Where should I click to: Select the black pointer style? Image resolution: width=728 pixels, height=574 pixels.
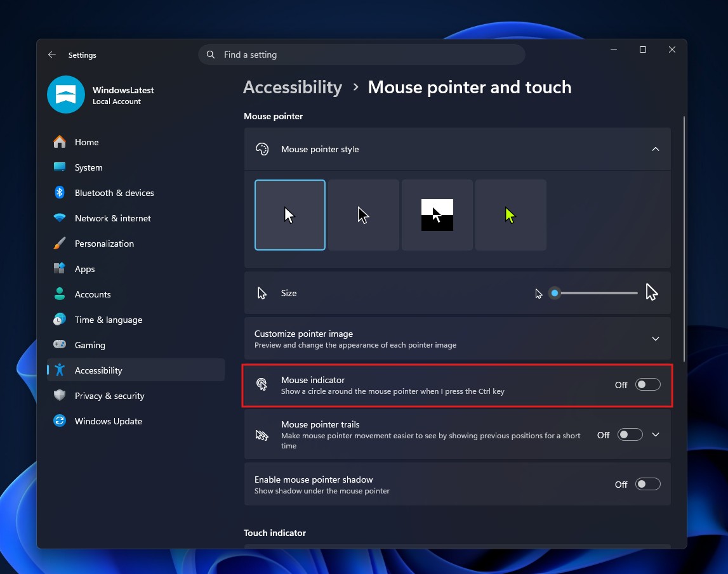[364, 215]
